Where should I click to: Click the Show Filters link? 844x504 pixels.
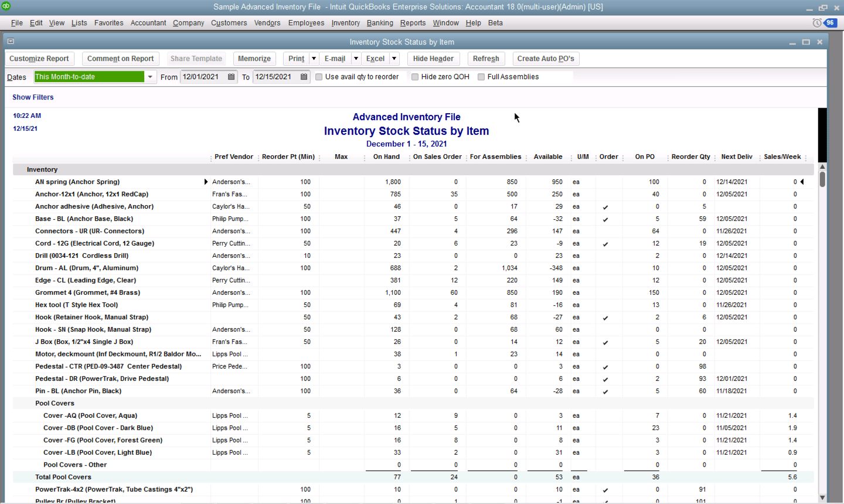[33, 97]
